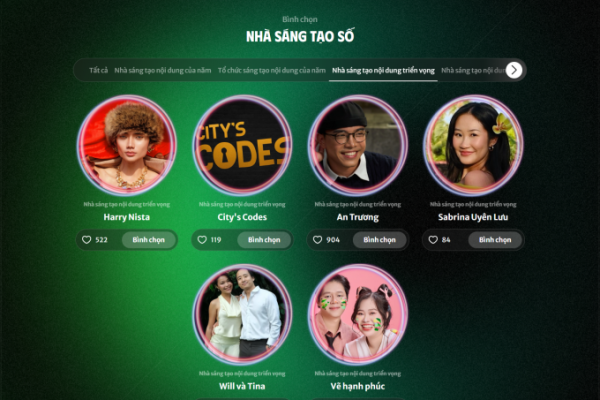Open Tổ chức sáng tạo nội dung của năm tab
The width and height of the screenshot is (600, 400).
(x=272, y=70)
